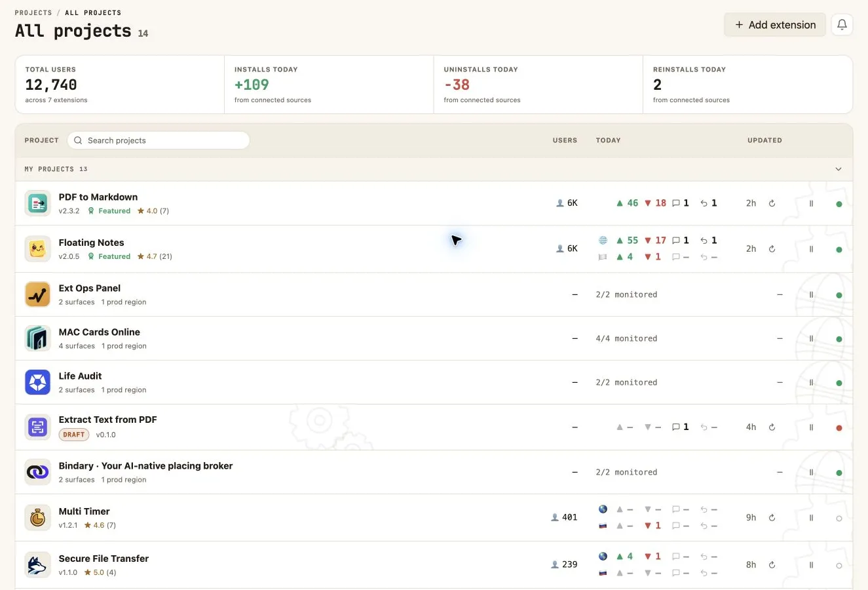Open the PDF to Markdown project title
Screen dimensions: 868x590
coord(98,197)
